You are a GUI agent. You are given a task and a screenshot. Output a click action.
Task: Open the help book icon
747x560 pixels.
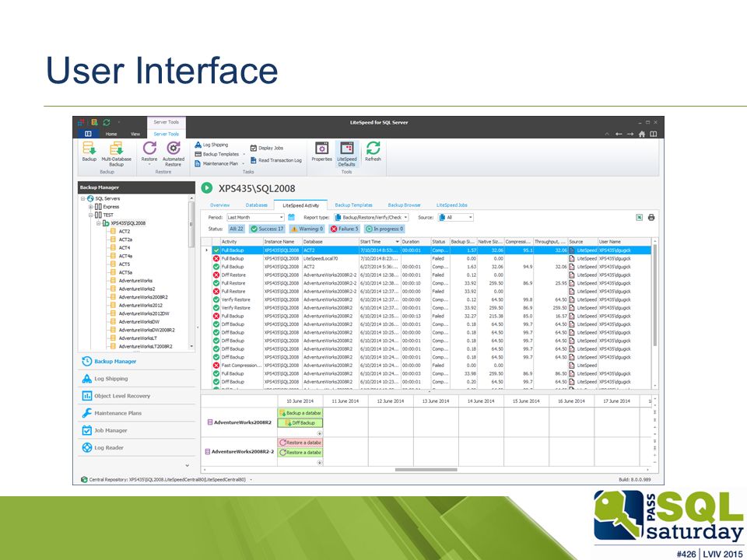[x=653, y=135]
